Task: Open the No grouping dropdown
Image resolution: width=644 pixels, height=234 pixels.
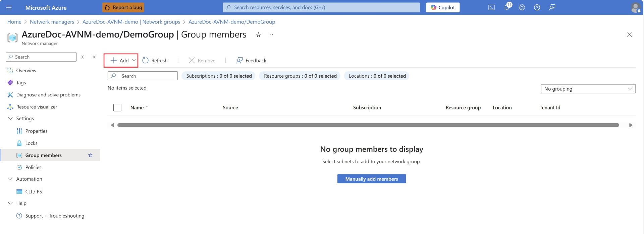Action: click(x=588, y=89)
